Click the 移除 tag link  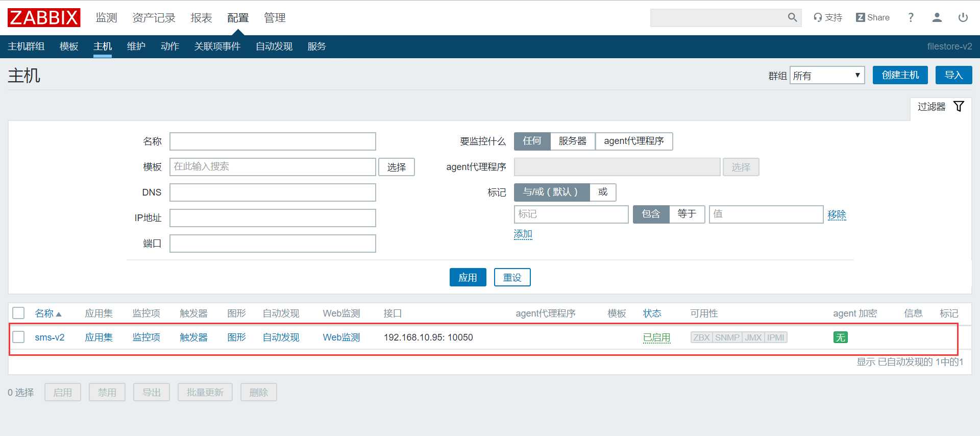click(x=837, y=214)
